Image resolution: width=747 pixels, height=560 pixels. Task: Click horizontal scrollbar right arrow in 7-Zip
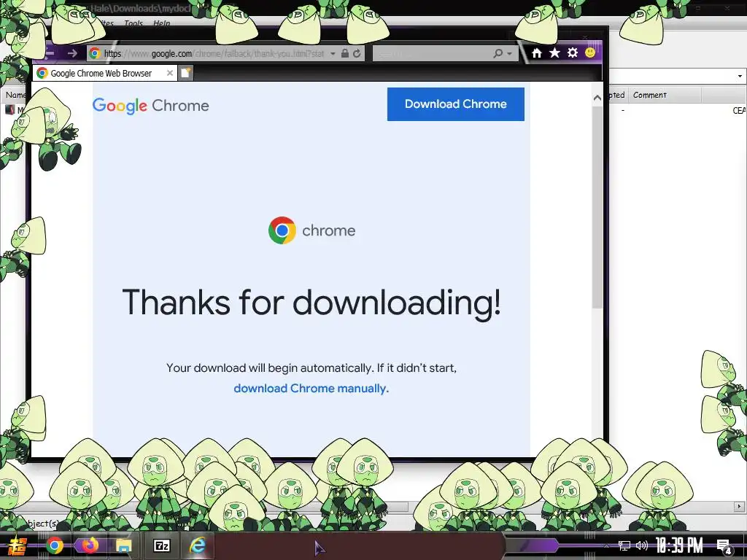pyautogui.click(x=739, y=506)
